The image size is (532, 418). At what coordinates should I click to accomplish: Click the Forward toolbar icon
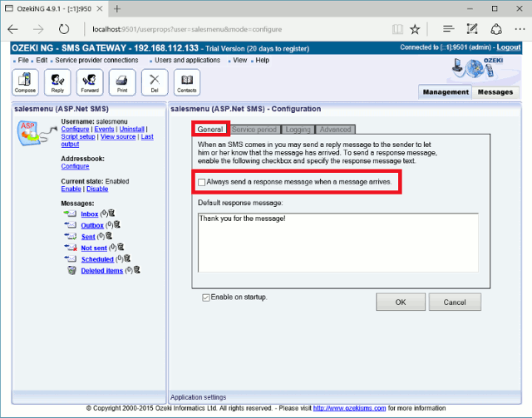click(x=90, y=82)
